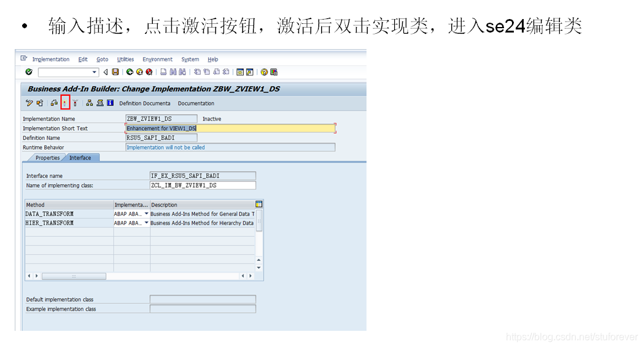644x348 pixels.
Task: Click the Definition Documenta button
Action: (x=144, y=103)
